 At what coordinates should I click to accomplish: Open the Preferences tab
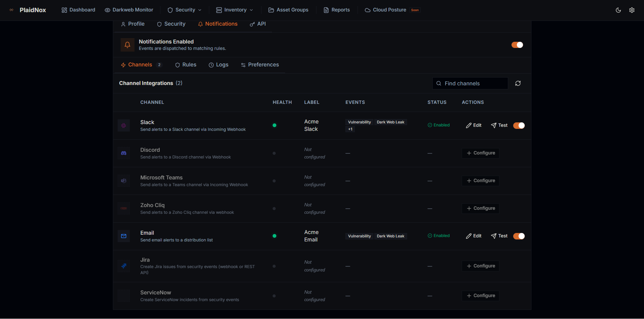260,65
